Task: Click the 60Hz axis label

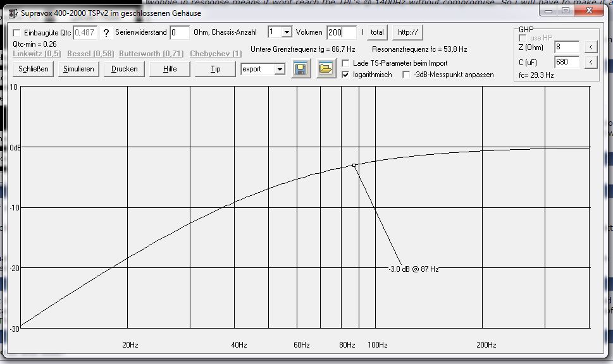Action: (301, 345)
